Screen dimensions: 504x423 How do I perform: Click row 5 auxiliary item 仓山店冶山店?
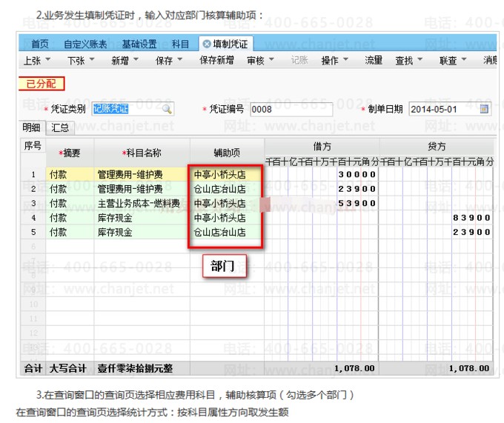(226, 232)
